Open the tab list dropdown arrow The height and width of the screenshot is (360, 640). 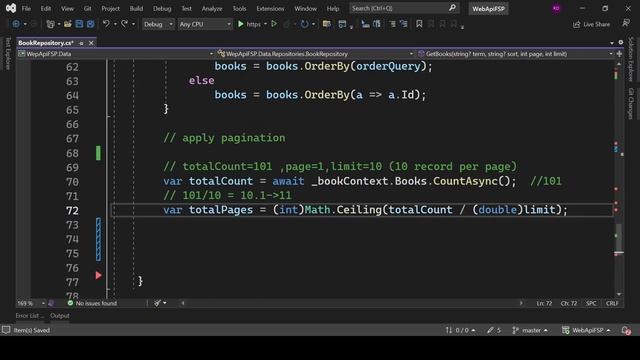coord(612,43)
